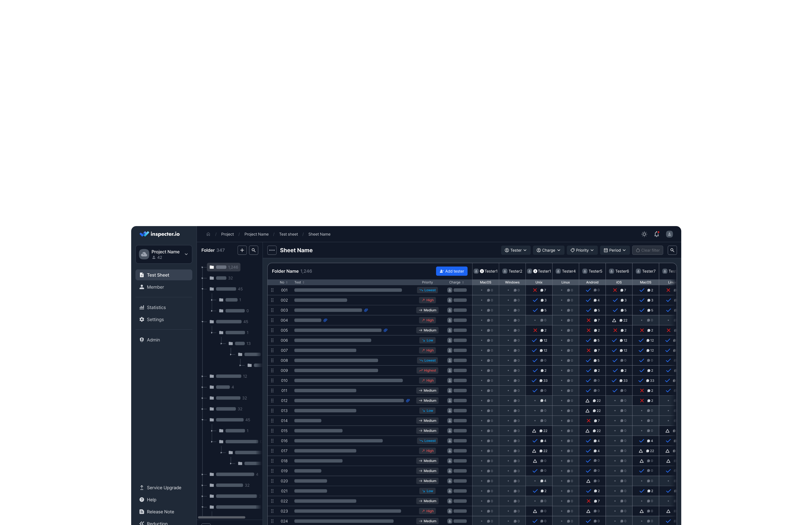The image size is (812, 525).
Task: Open the Tester filter dropdown
Action: [x=515, y=250]
